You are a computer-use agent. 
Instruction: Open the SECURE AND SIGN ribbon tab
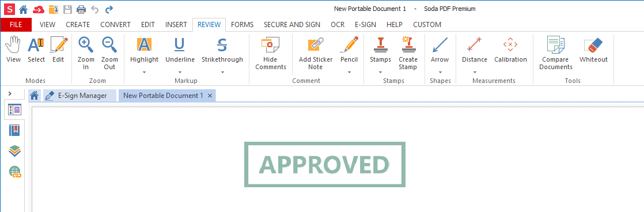292,25
